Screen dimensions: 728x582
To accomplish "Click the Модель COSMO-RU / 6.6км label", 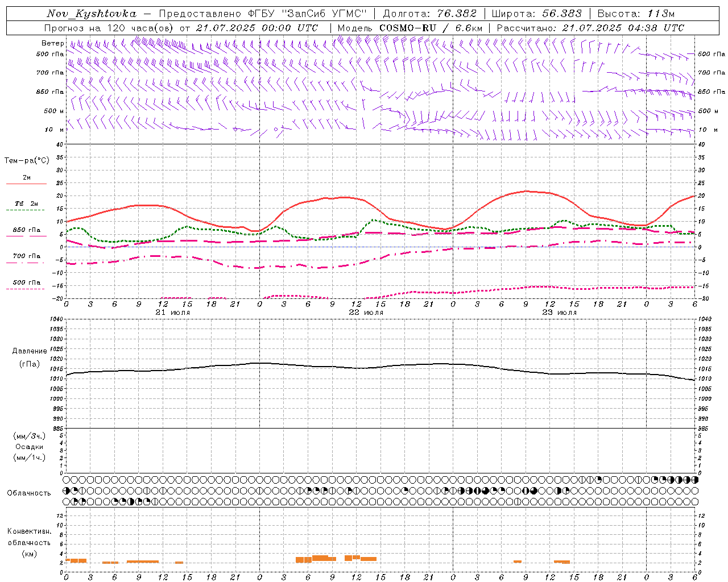I will [409, 28].
